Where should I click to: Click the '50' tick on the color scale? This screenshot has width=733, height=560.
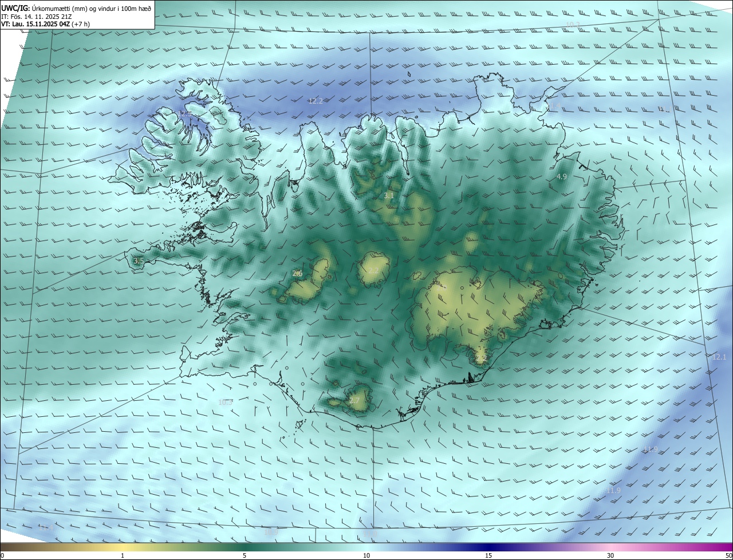(x=728, y=555)
